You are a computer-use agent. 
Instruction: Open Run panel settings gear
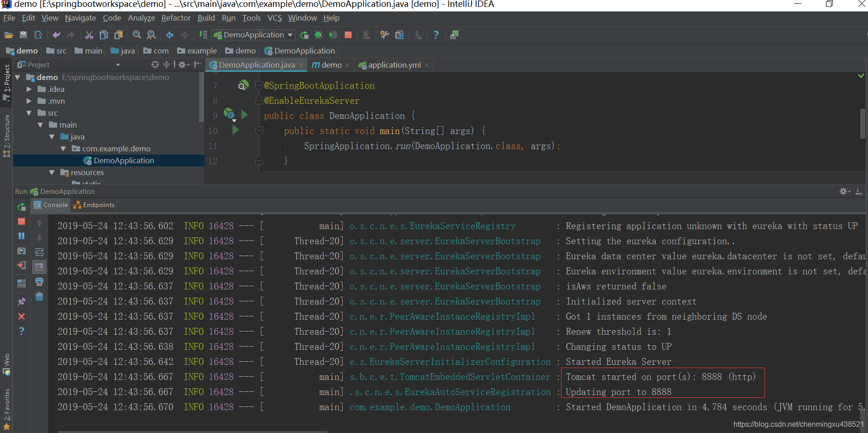(844, 192)
